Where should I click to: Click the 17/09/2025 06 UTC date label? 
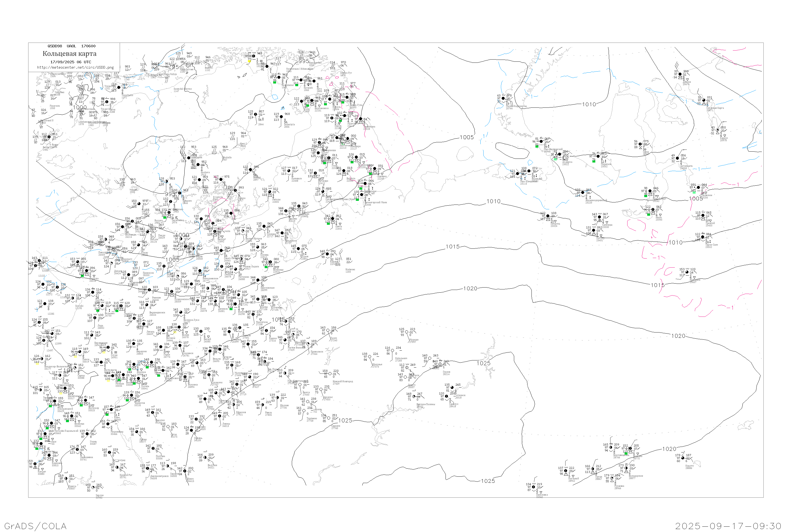click(x=70, y=62)
